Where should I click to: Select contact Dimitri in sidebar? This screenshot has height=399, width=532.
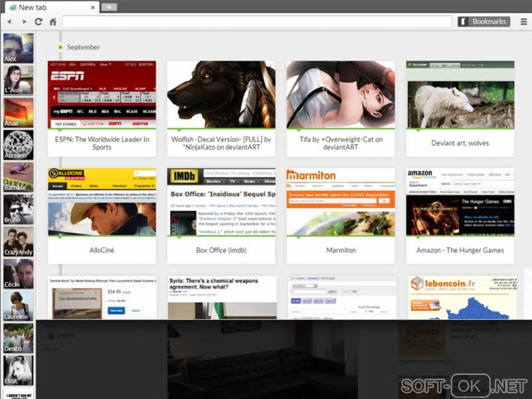18,338
